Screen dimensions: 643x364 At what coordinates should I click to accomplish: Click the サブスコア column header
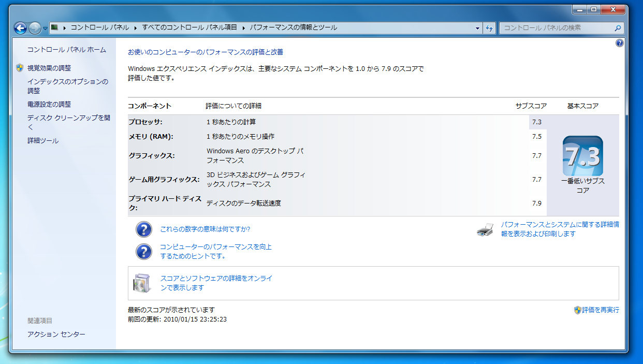pos(531,106)
